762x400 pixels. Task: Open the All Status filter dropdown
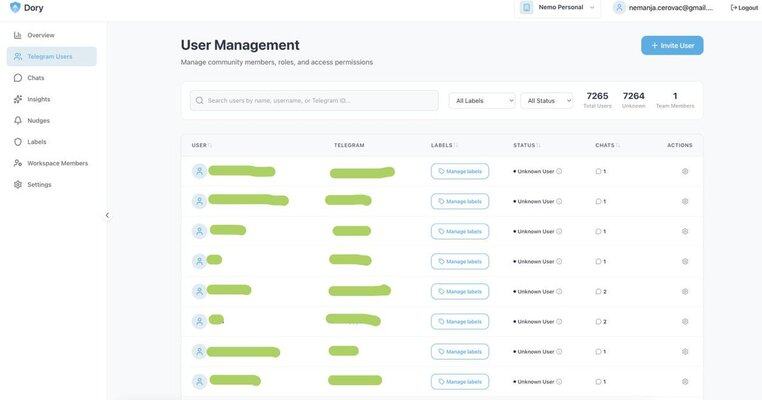tap(547, 100)
